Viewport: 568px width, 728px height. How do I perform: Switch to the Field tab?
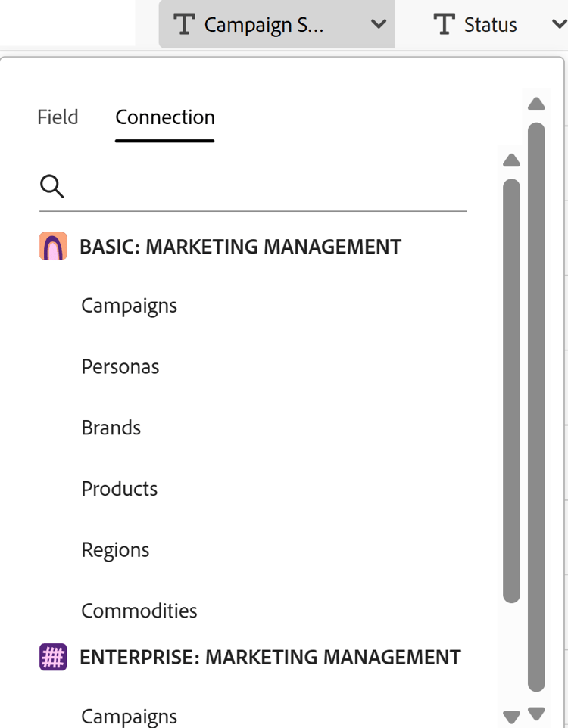click(x=58, y=117)
